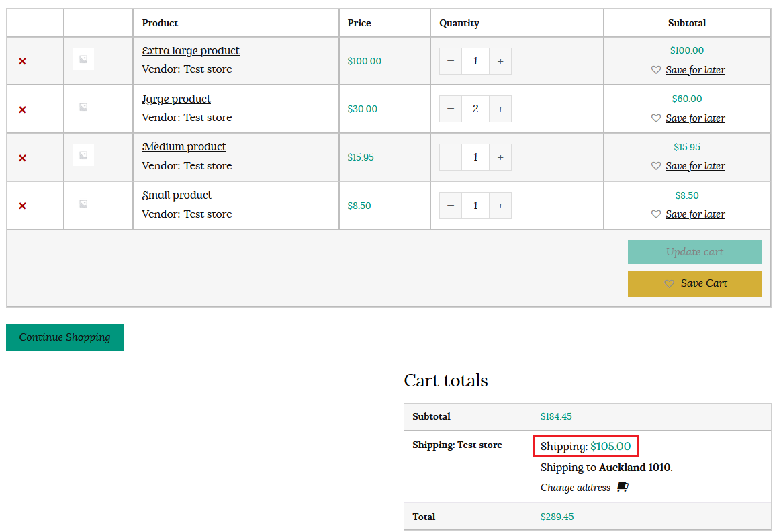The height and width of the screenshot is (532, 779).
Task: Save Small product for later link
Action: [x=695, y=214]
